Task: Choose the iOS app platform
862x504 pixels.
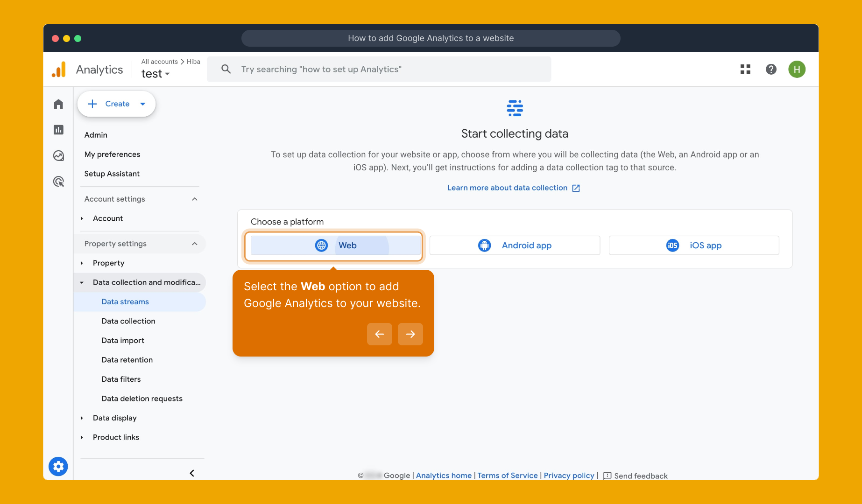Action: click(x=693, y=245)
